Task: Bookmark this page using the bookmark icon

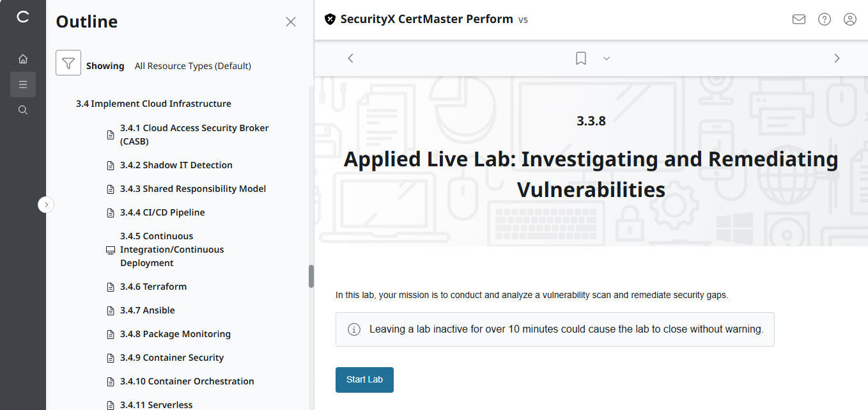Action: [x=580, y=58]
